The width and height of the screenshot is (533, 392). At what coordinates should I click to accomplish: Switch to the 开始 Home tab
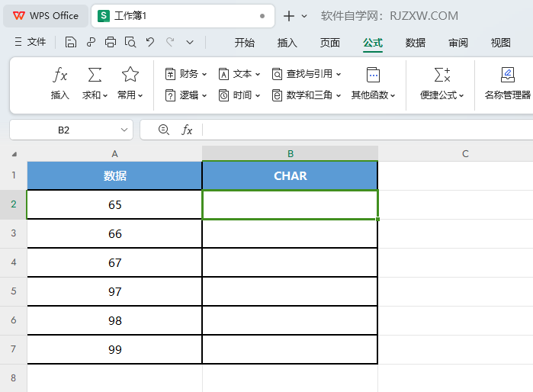245,43
